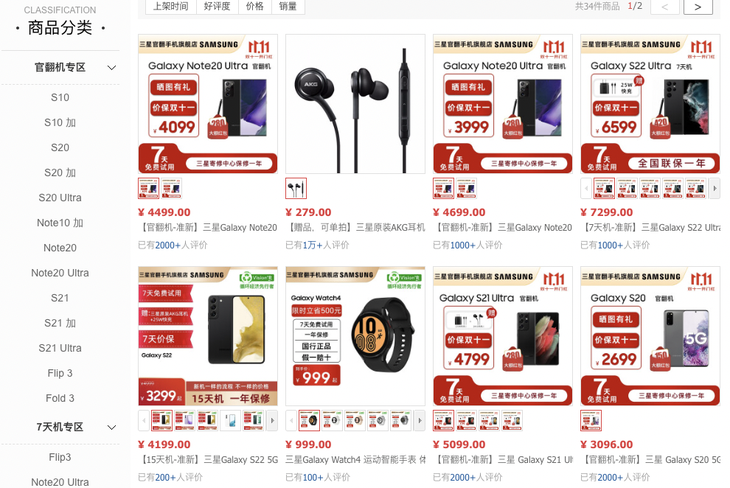Open Fold 3 category link
This screenshot has width=730, height=488.
pyautogui.click(x=60, y=398)
